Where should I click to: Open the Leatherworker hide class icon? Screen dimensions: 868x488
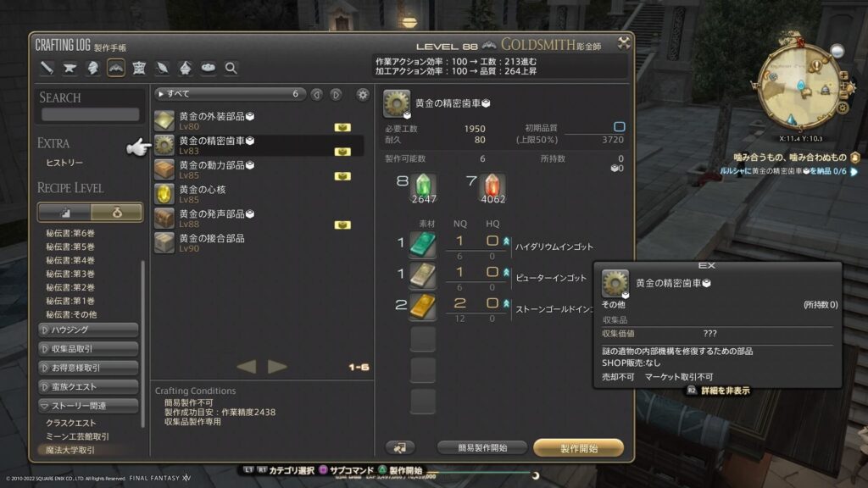point(139,68)
